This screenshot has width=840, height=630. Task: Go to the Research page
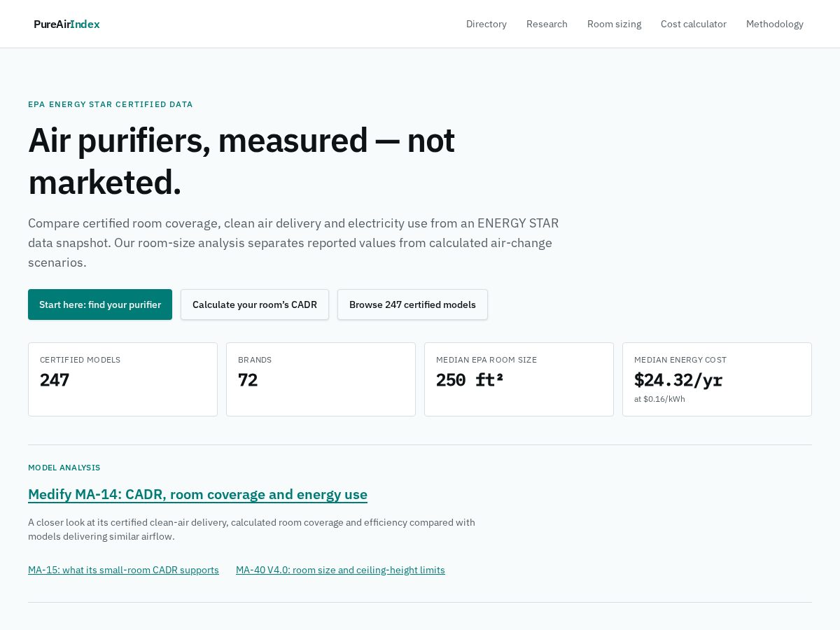click(x=547, y=24)
